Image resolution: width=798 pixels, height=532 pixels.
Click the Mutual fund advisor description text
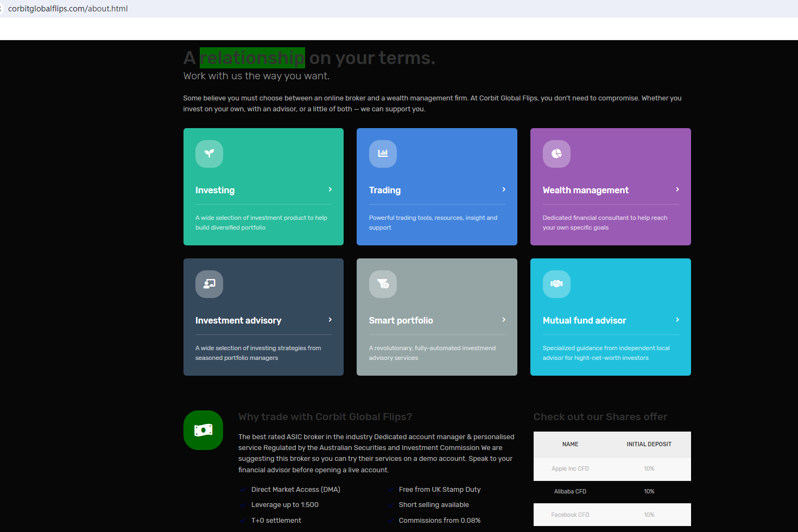606,353
